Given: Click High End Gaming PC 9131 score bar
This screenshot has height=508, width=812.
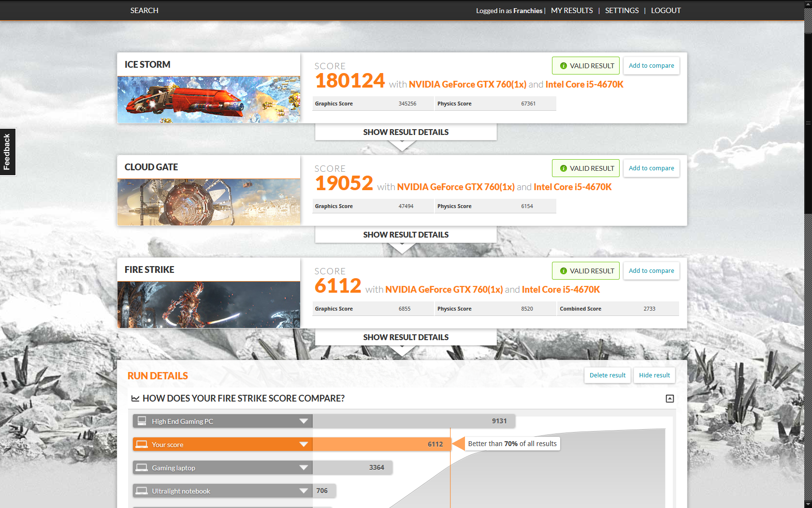Looking at the screenshot, I should pos(414,421).
